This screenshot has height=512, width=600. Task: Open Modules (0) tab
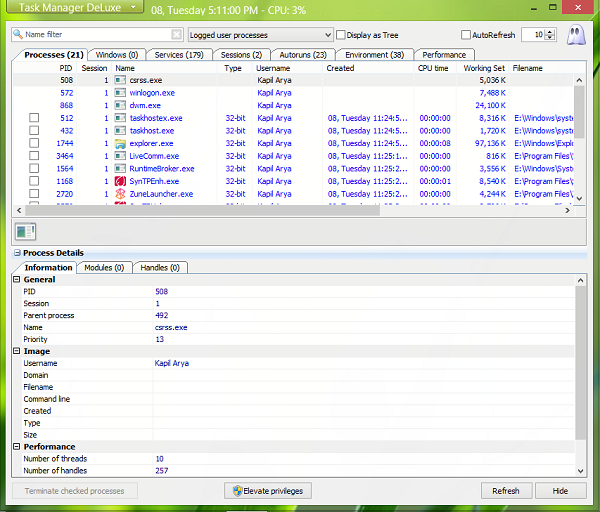click(x=104, y=267)
